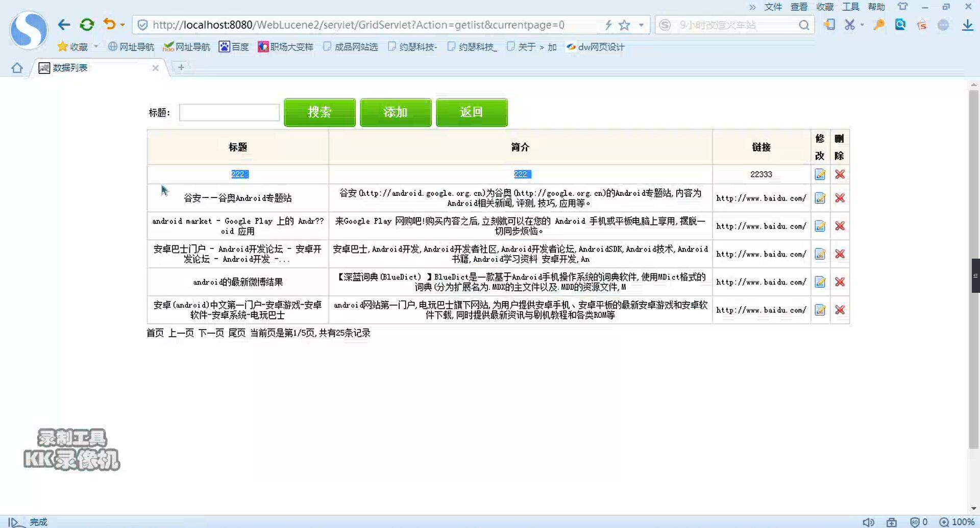Open the 收藏 menu
The width and height of the screenshot is (980, 528).
click(x=825, y=7)
